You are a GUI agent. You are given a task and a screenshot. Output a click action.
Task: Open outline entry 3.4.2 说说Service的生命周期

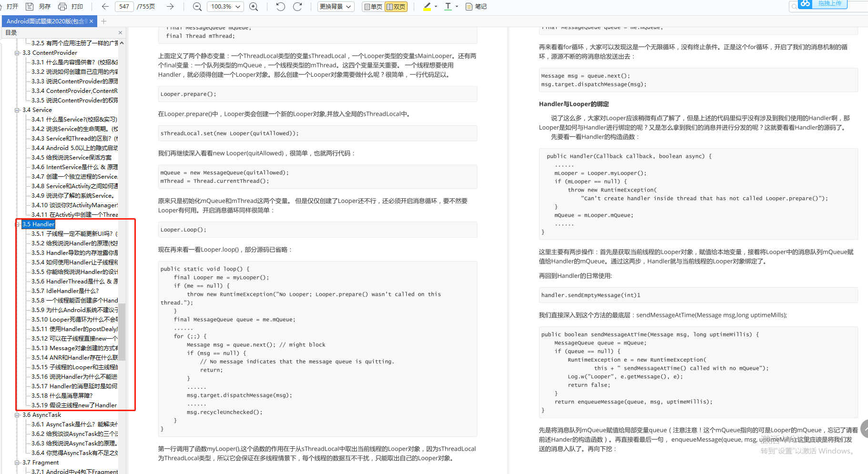tap(75, 129)
